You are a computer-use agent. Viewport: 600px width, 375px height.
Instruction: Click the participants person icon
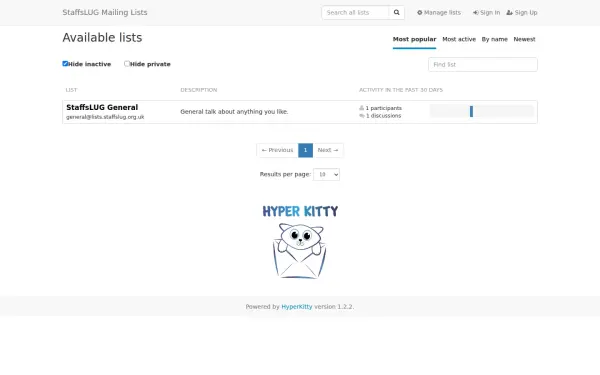click(x=361, y=108)
